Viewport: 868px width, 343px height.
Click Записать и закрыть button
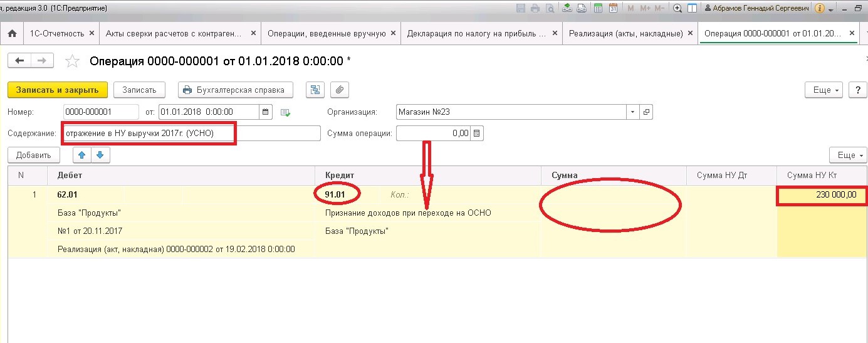pos(58,90)
